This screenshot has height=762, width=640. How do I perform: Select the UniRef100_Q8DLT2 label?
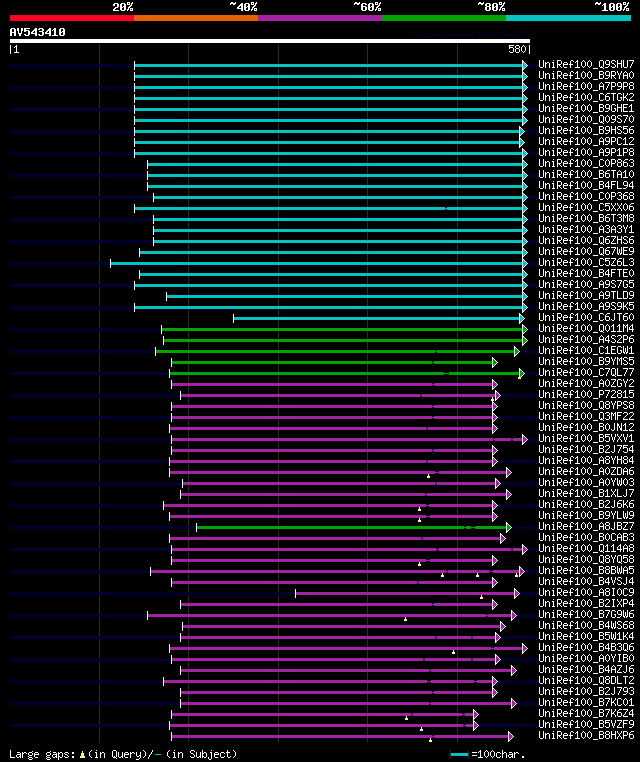(x=586, y=681)
